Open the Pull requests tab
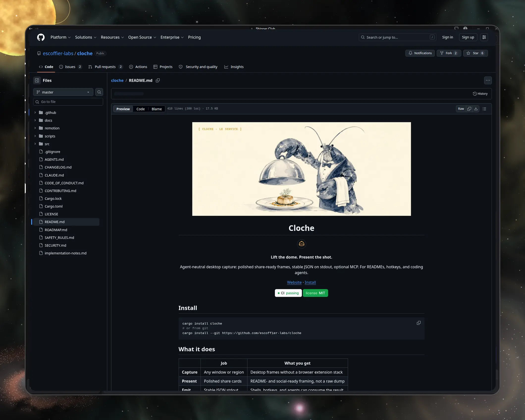The height and width of the screenshot is (420, 525). click(x=106, y=67)
